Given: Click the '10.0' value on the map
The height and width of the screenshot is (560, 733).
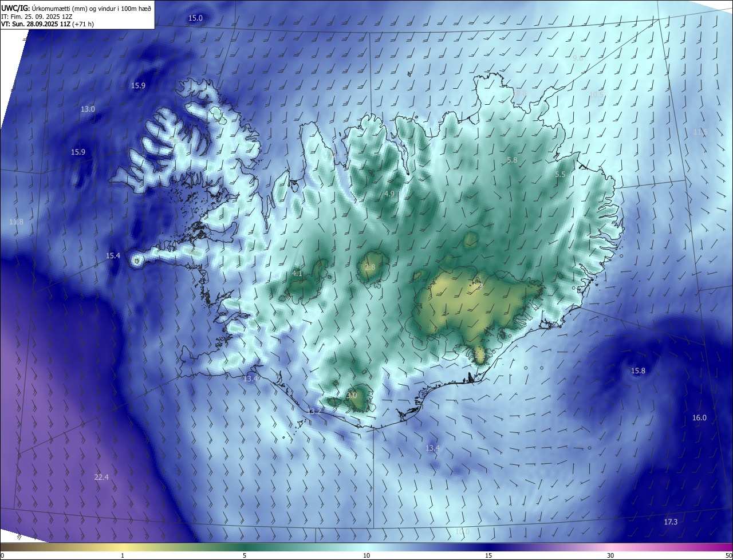Looking at the screenshot, I should [x=462, y=532].
